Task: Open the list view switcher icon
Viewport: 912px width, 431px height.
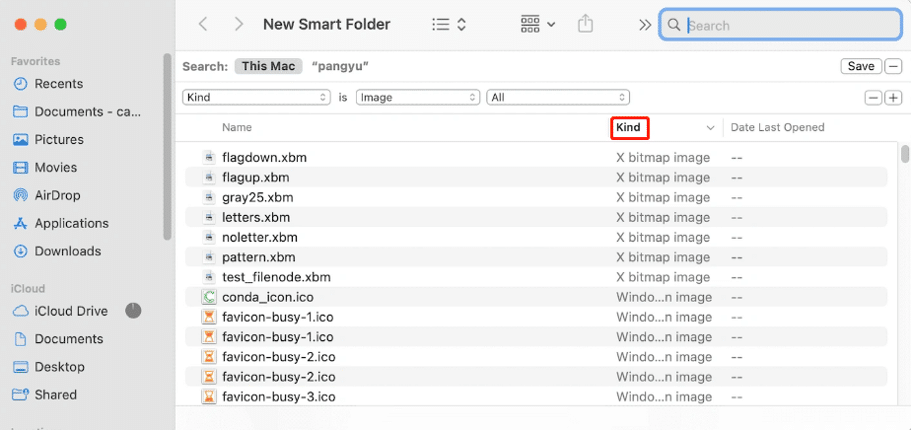Action: point(449,24)
